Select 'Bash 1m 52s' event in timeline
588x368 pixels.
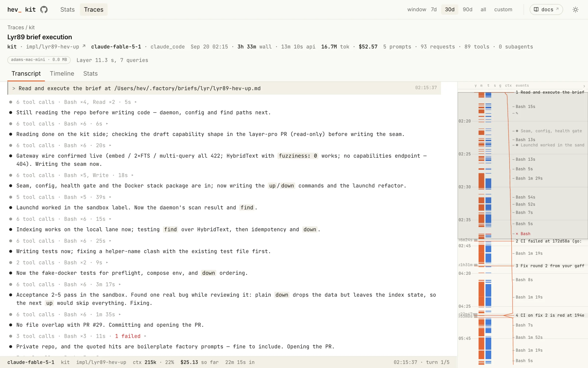coord(529,338)
